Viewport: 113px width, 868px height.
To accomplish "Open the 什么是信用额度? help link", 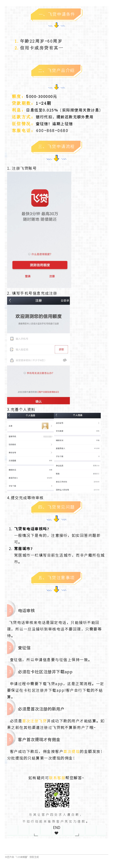I will pyautogui.click(x=41, y=254).
